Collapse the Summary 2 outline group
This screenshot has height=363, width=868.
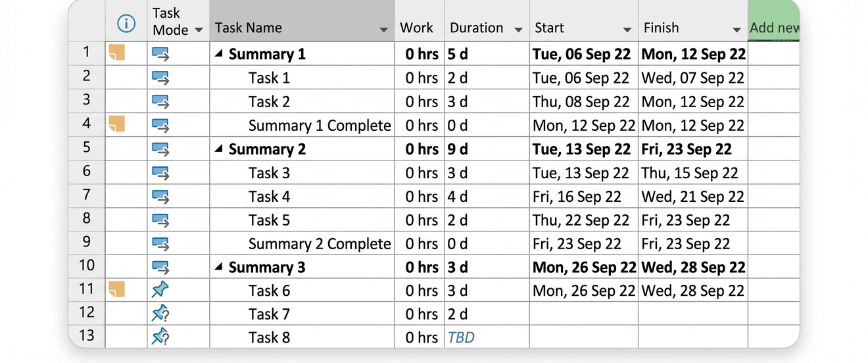click(x=219, y=149)
